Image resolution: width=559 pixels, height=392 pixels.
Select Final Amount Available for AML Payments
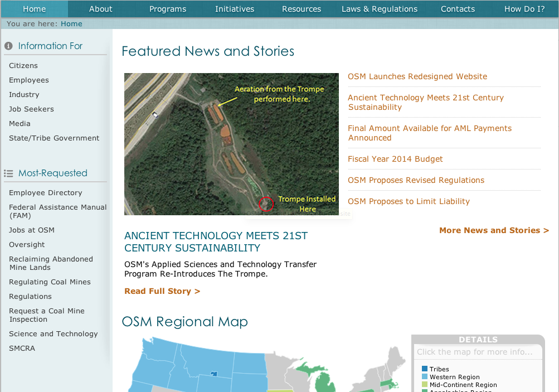coord(430,133)
